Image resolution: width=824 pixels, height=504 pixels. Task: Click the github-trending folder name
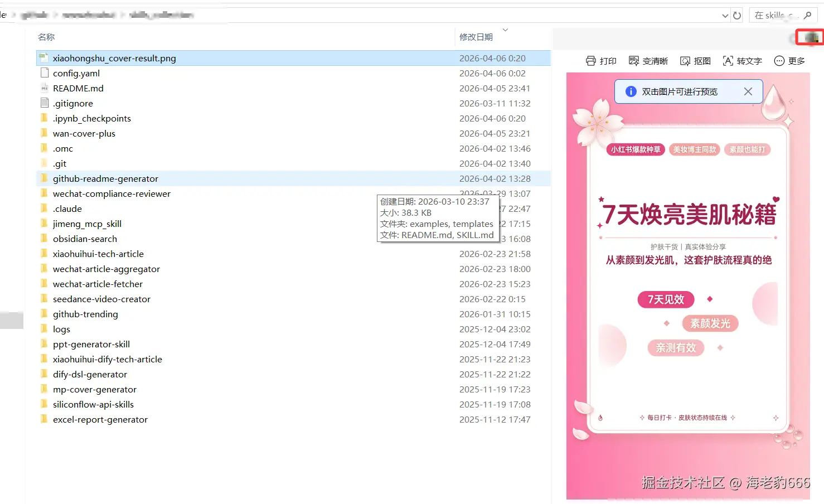click(x=85, y=314)
